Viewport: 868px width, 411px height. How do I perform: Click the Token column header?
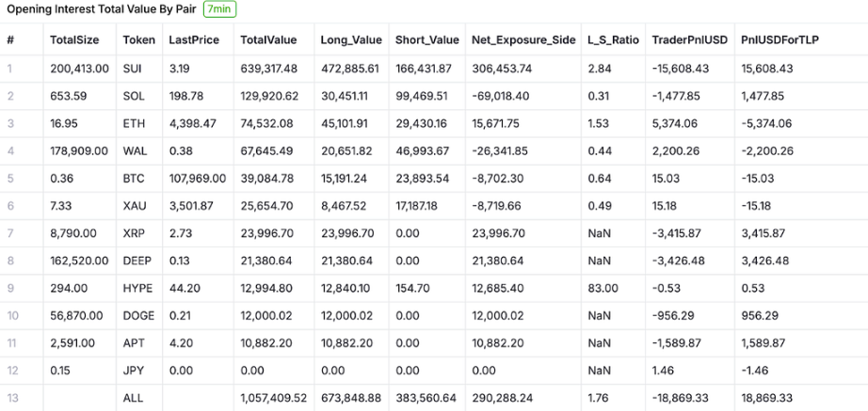click(x=139, y=40)
